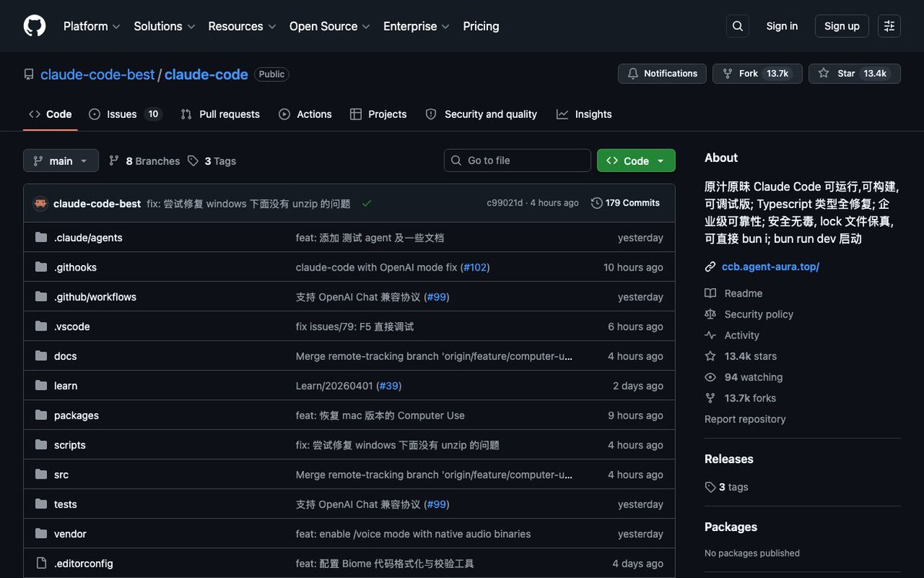The width and height of the screenshot is (924, 578).
Task: Click the folder icon beside vendor
Action: coord(41,534)
